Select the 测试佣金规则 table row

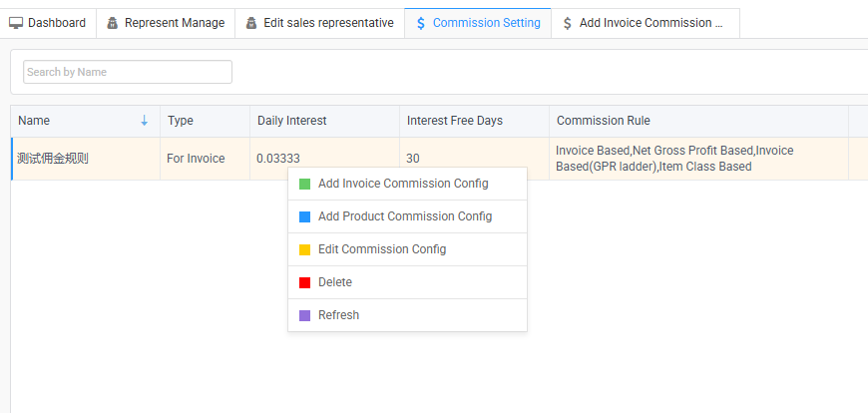[53, 159]
